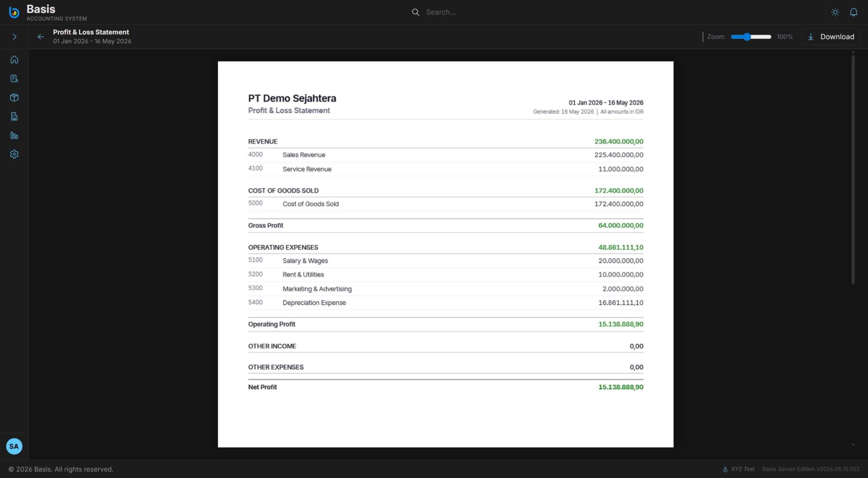Click the OTHER INCOME section header
Screen dimensions: 868x478
272,346
